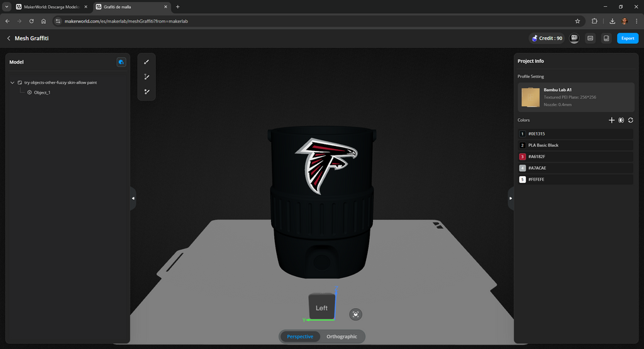This screenshot has width=644, height=349.
Task: Select color swatch 2 PLA Basic Black
Action: click(x=523, y=145)
